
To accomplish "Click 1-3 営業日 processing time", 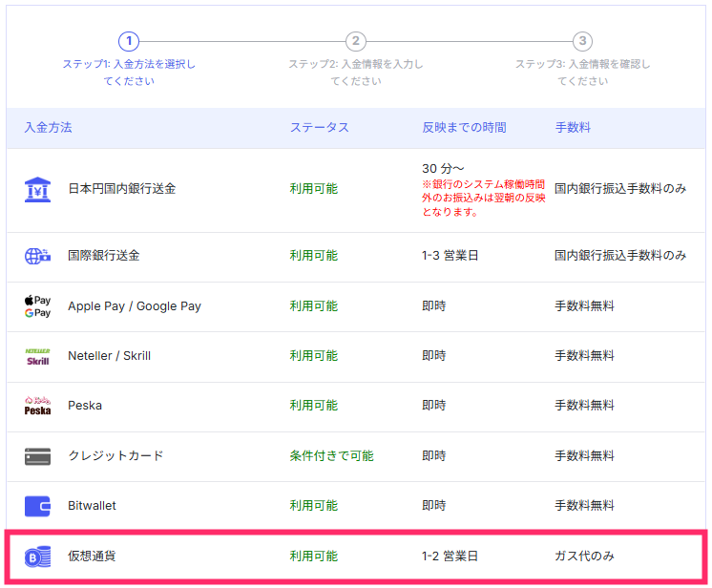I will pyautogui.click(x=450, y=255).
